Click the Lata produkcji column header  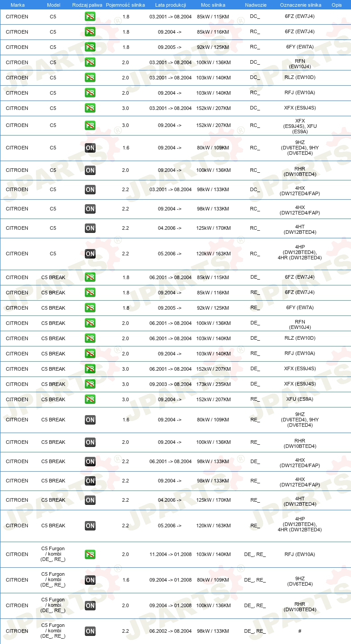coord(171,5)
